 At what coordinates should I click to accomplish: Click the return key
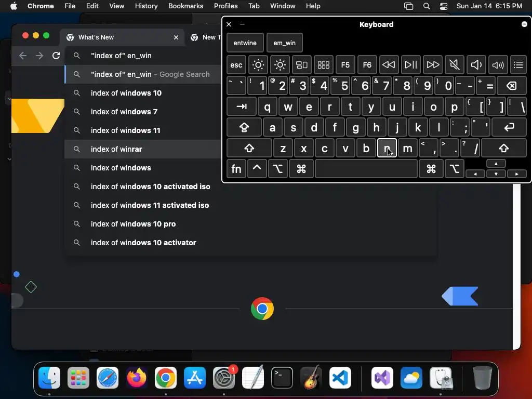pos(509,127)
